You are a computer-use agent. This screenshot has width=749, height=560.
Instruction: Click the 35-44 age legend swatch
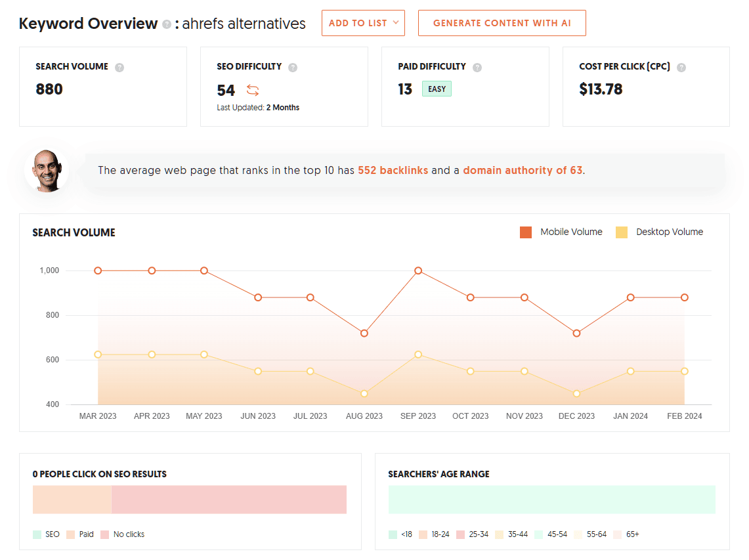point(500,534)
